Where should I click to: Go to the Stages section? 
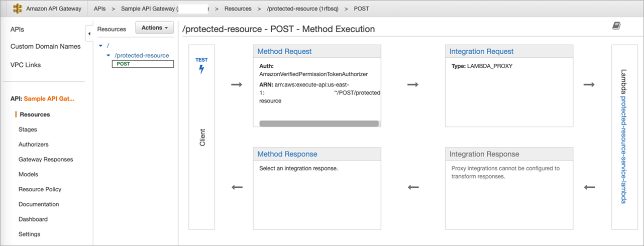28,130
